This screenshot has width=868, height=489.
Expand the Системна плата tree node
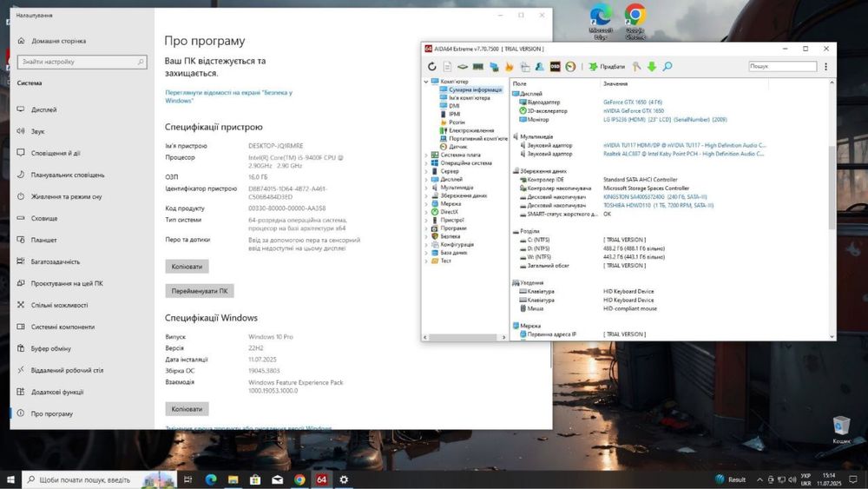click(x=425, y=155)
